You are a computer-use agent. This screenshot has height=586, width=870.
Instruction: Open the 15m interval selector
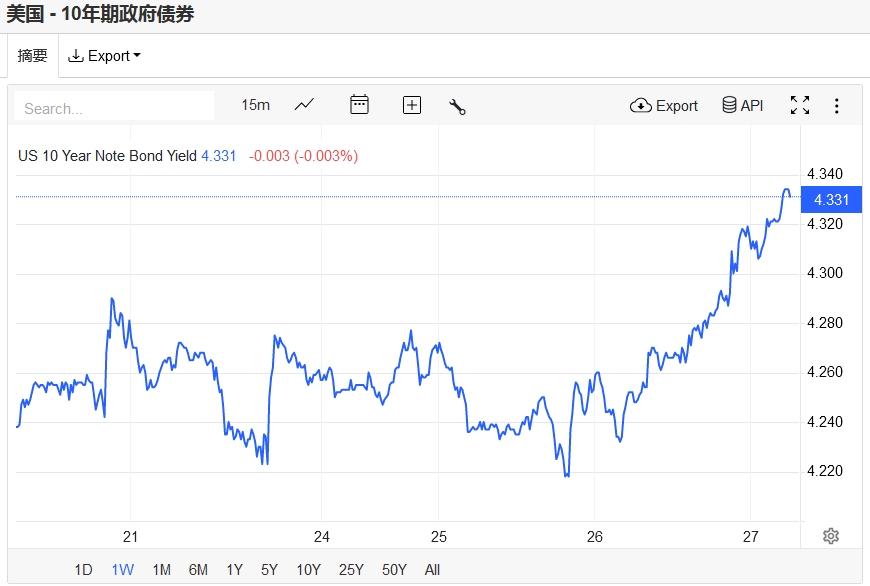(255, 105)
